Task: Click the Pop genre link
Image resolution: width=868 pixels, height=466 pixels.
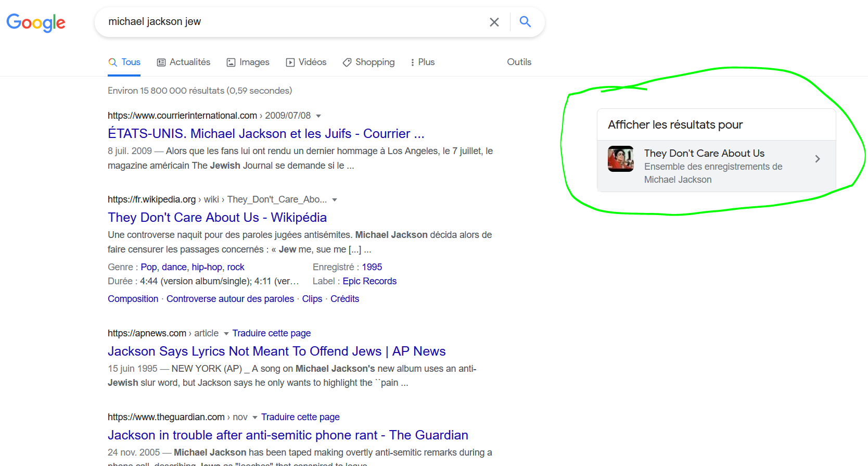Action: point(149,267)
